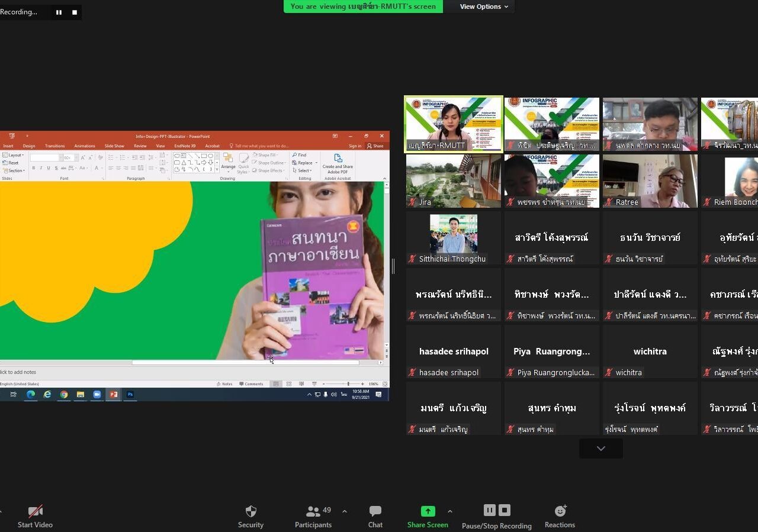This screenshot has width=758, height=532.
Task: Click the green Share Screen button
Action: click(x=428, y=516)
